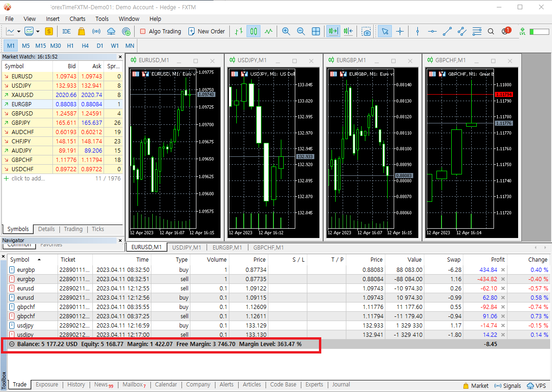Select the Fibonacci retracement tool
Viewport: 552px width, 392px height.
pyautogui.click(x=477, y=32)
